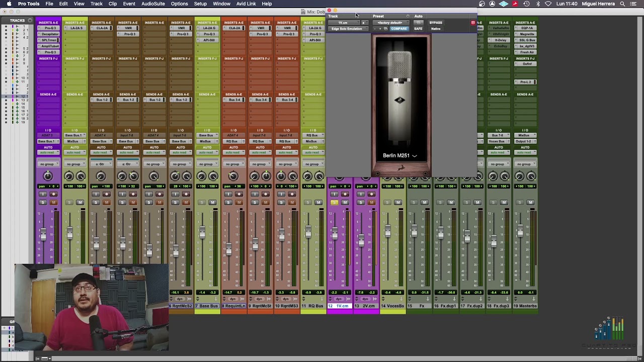This screenshot has height=362, width=644.
Task: Open the factory default preset dropdown
Action: (390, 23)
